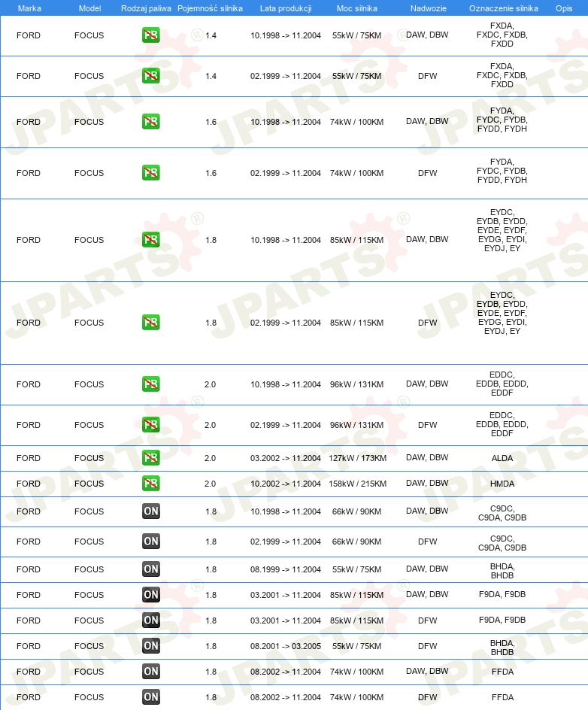Click date range 08.2001 -> 03.2005
This screenshot has height=710, width=588.
point(286,646)
